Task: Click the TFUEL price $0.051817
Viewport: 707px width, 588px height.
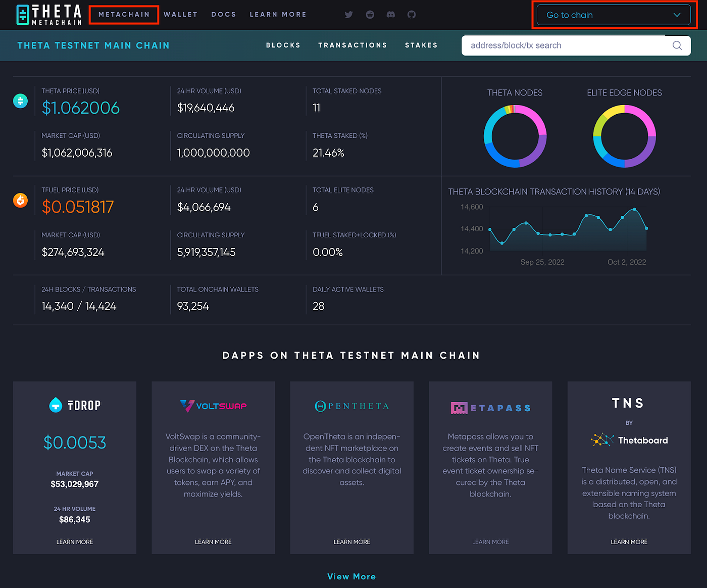Action: (78, 207)
